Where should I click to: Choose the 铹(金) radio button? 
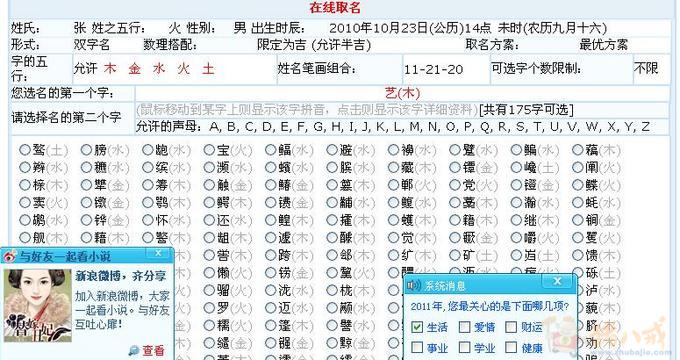(x=271, y=273)
